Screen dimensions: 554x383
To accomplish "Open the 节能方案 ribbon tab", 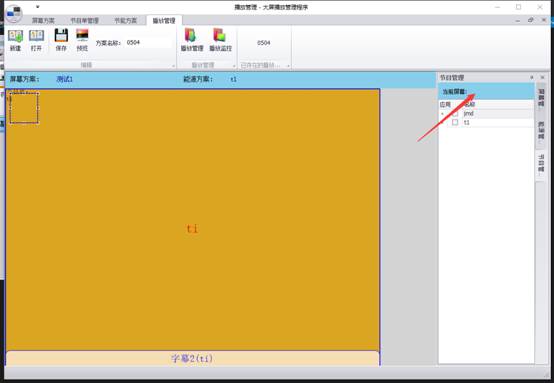I will pos(125,20).
